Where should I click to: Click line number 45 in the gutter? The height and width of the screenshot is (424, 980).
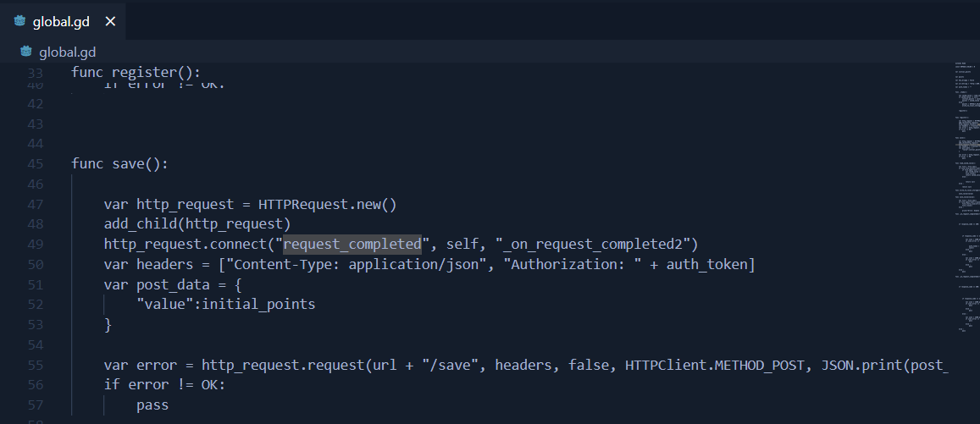click(x=36, y=163)
